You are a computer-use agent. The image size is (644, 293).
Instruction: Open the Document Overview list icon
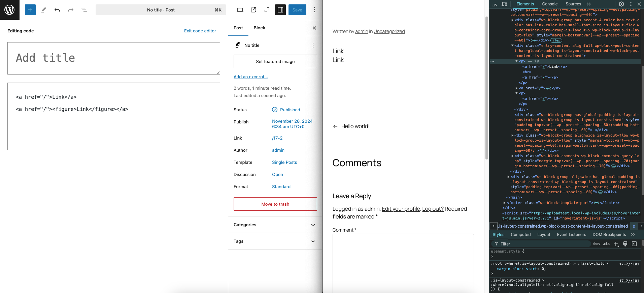[84, 10]
